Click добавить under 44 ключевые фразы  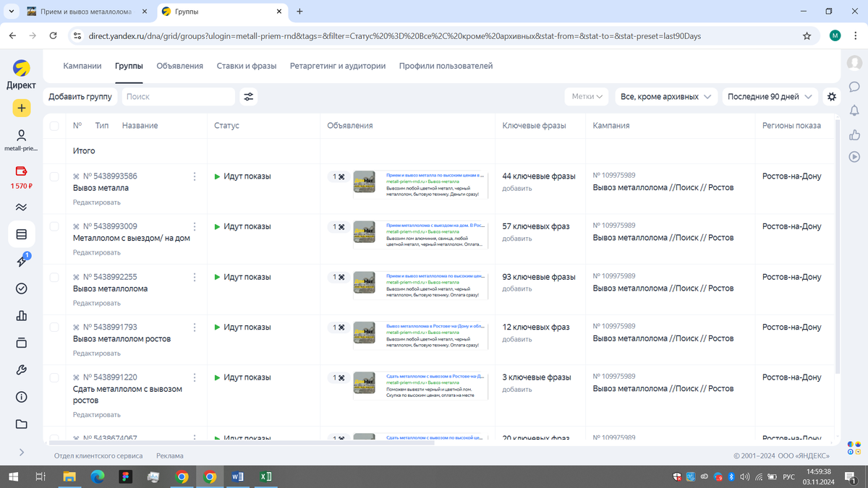(517, 189)
